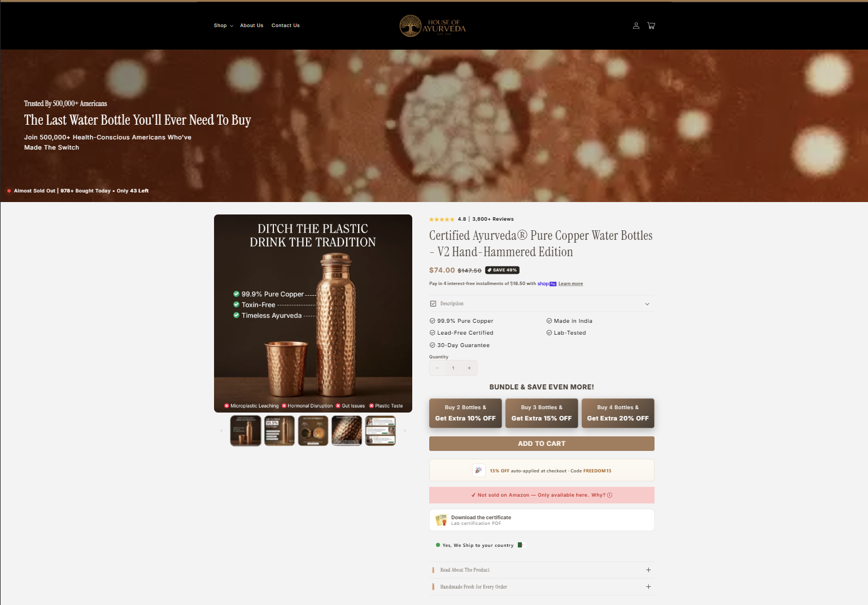The image size is (868, 605).
Task: Show previous product thumbnails arrow
Action: point(221,431)
